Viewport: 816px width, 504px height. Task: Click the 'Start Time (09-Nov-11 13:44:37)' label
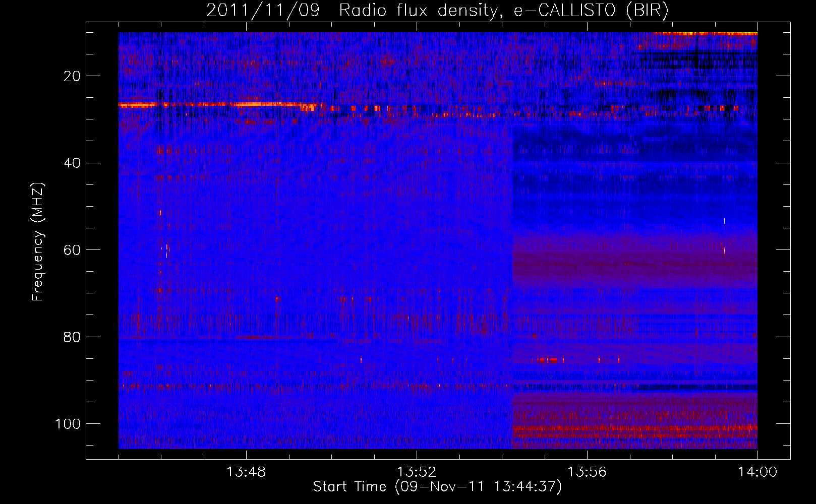pos(437,487)
